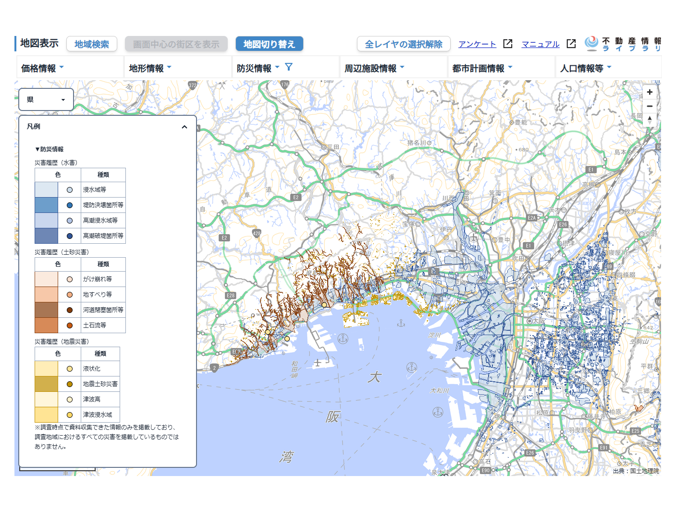Click the filter icon beside 防災情報
Screen dimensions: 677x508
289,68
